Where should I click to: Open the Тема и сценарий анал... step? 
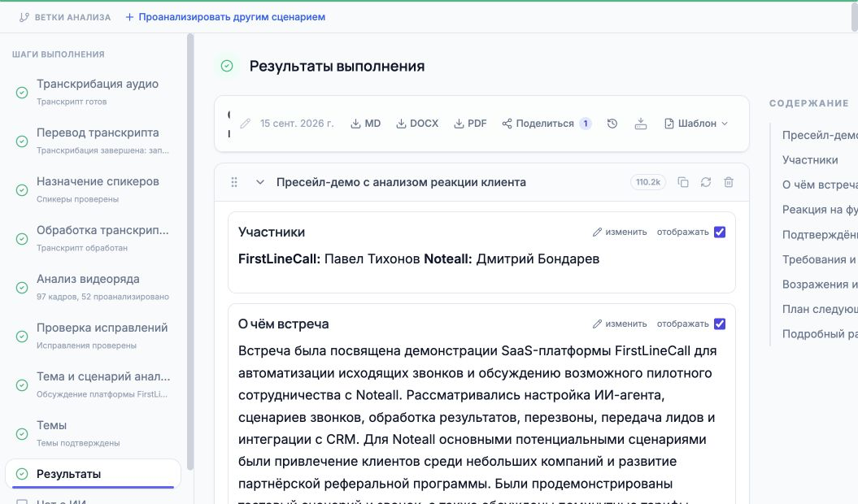[x=93, y=385]
